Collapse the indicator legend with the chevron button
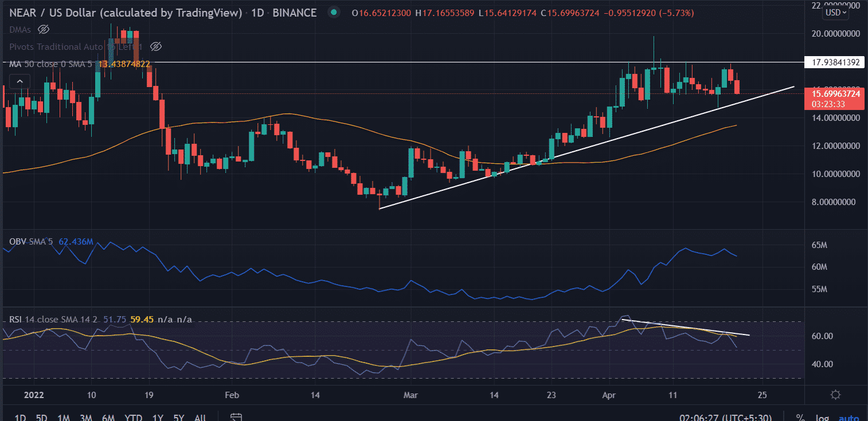Screen dimensions: 868x421 19,82
